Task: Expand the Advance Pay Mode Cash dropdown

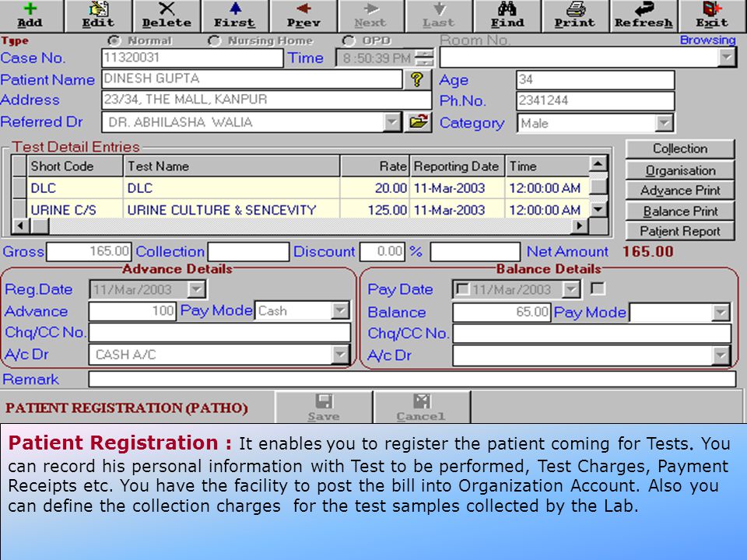Action: point(340,311)
